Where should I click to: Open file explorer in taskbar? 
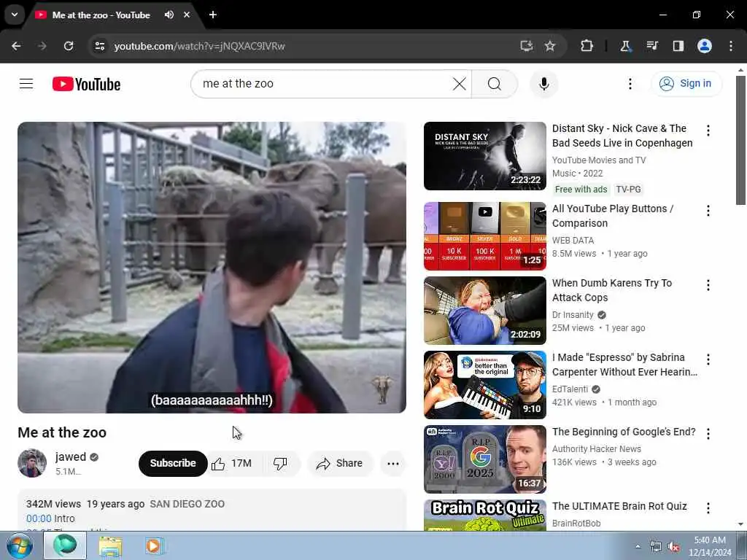pyautogui.click(x=111, y=545)
